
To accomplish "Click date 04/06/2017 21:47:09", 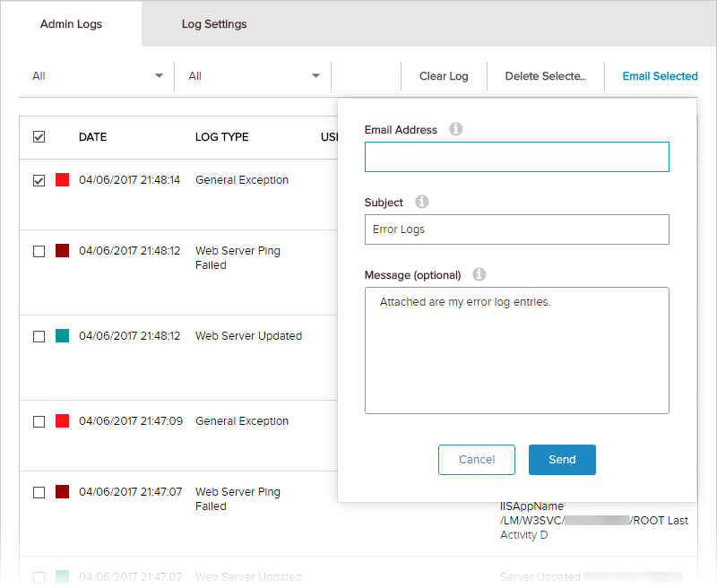I will tap(131, 420).
